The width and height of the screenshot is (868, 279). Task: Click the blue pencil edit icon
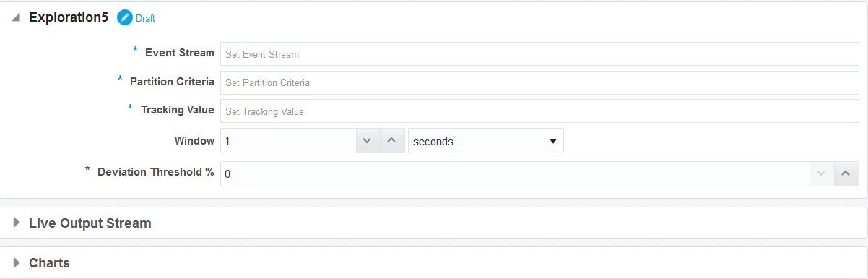[125, 18]
